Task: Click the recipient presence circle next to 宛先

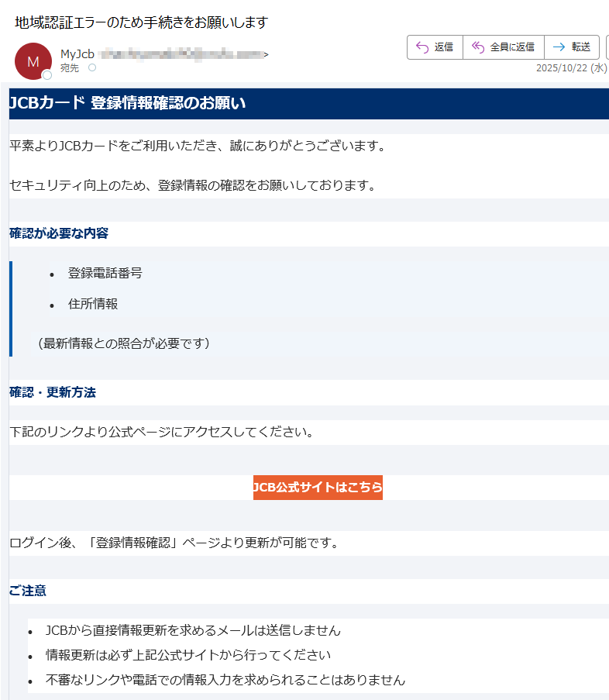Action: [92, 67]
